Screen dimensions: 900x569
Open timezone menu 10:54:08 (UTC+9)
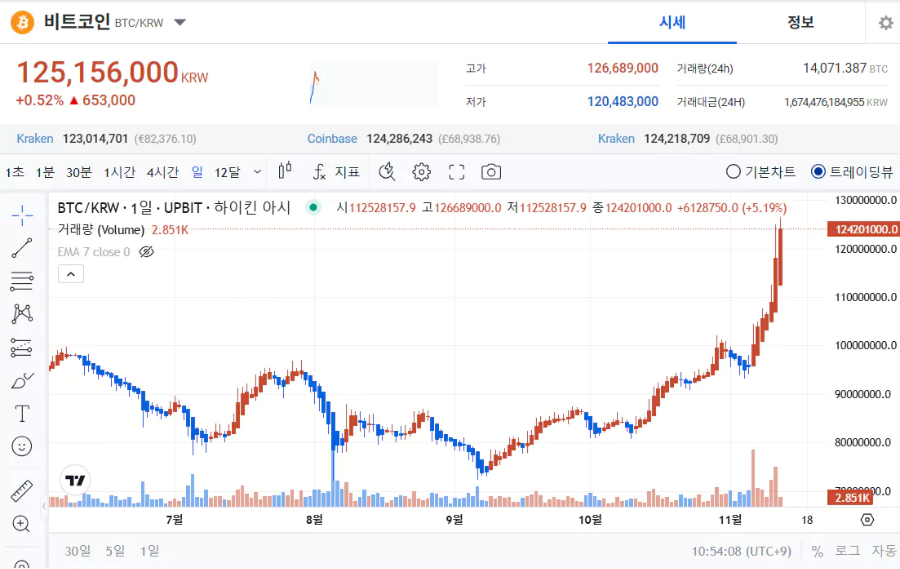[741, 551]
